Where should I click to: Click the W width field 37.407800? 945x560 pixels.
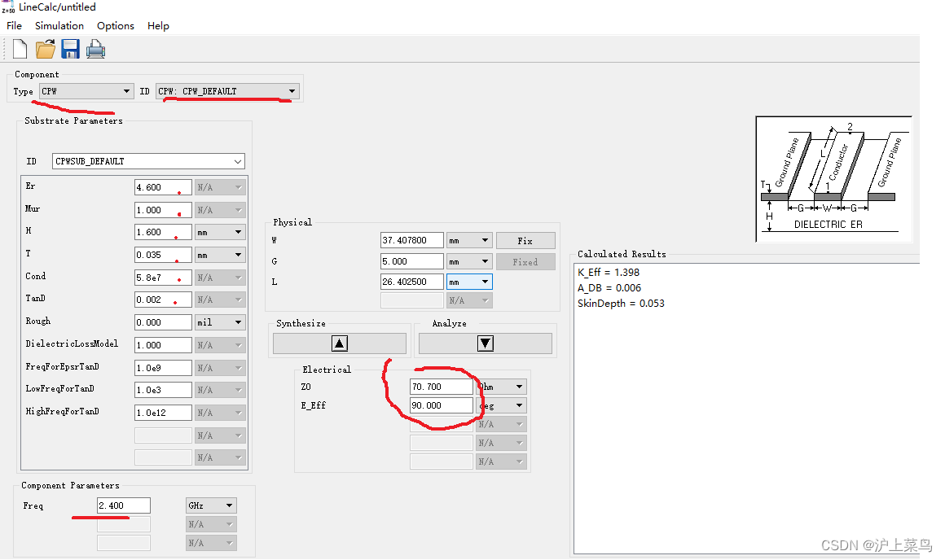412,240
